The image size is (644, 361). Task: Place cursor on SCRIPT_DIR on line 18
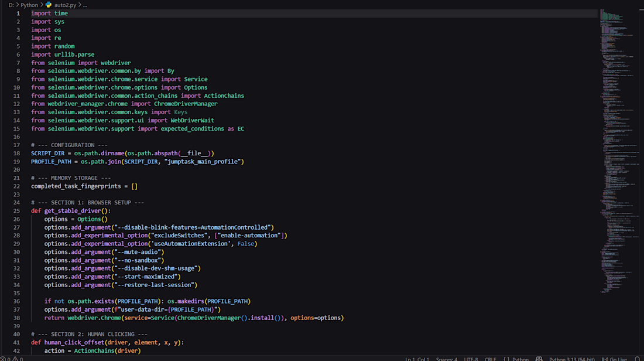[47, 153]
